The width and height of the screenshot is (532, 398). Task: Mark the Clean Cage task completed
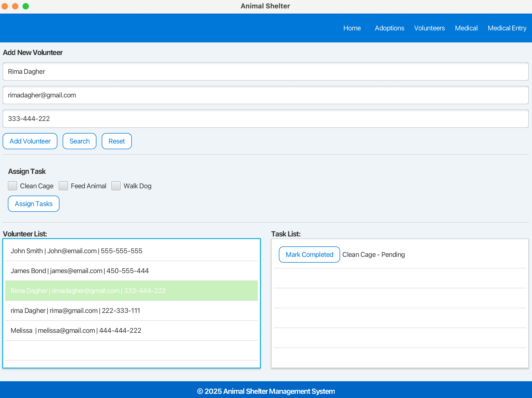(309, 255)
